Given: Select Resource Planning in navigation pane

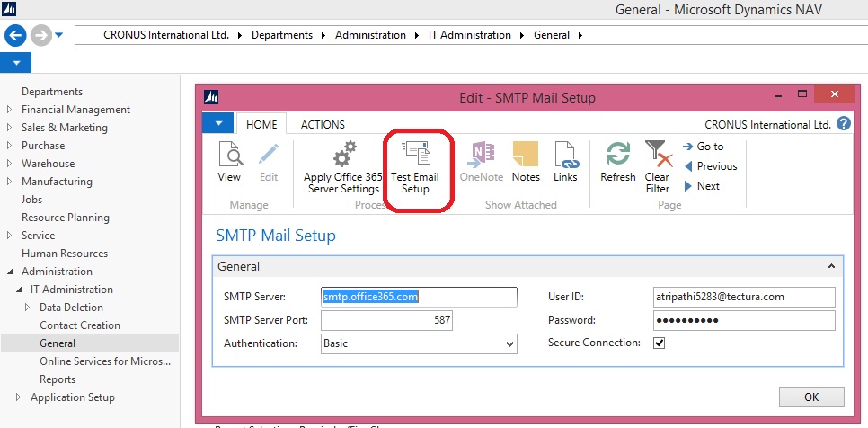Looking at the screenshot, I should [x=66, y=218].
